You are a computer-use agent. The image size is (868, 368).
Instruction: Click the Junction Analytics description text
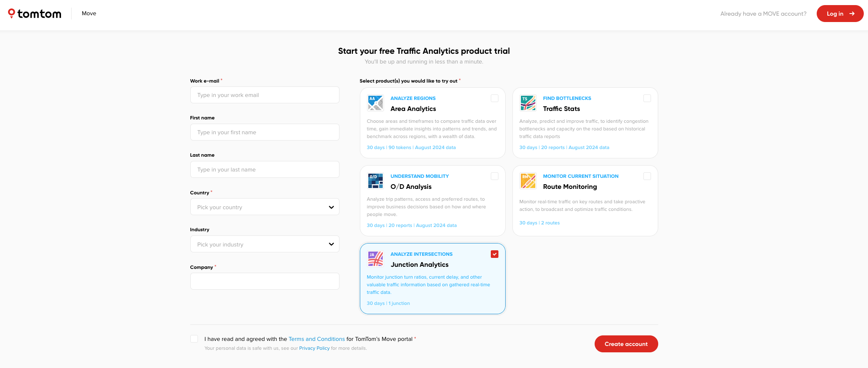[428, 285]
